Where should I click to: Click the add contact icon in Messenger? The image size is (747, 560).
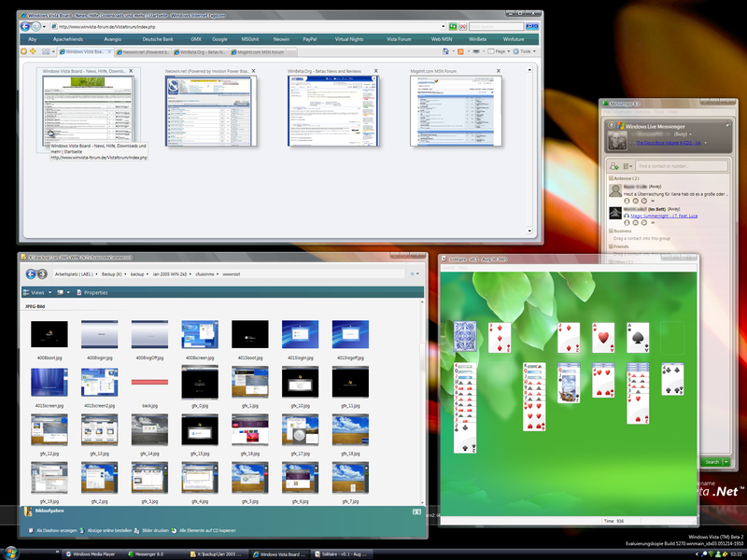point(613,165)
